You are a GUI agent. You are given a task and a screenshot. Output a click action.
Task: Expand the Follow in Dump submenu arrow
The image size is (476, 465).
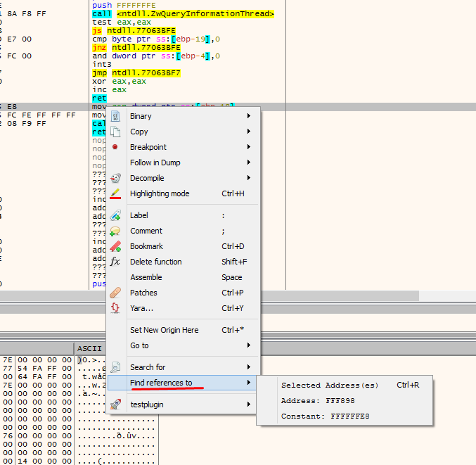(249, 163)
